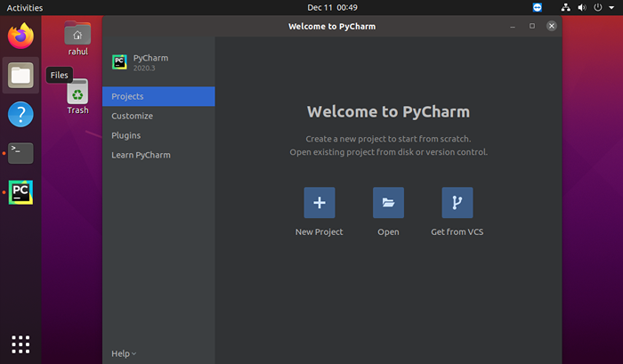Click the New Project plus icon
623x364 pixels.
(319, 203)
